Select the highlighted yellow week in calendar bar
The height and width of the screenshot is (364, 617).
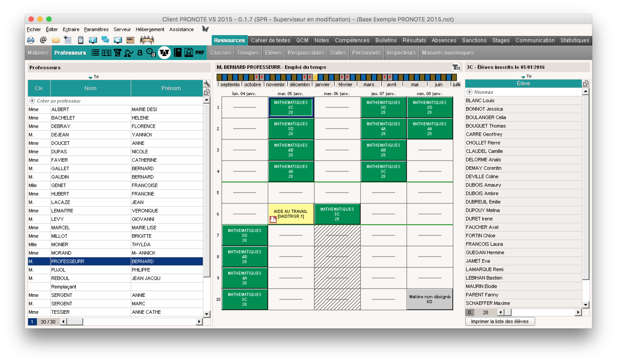click(315, 78)
